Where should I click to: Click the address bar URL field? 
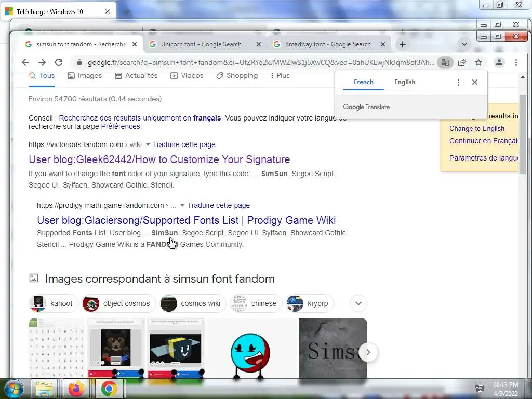261,62
